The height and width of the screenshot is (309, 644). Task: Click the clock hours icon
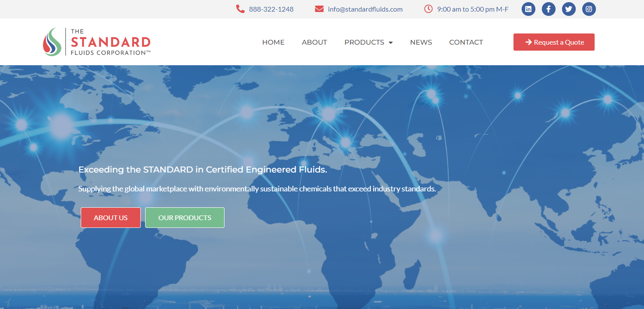[x=428, y=9]
